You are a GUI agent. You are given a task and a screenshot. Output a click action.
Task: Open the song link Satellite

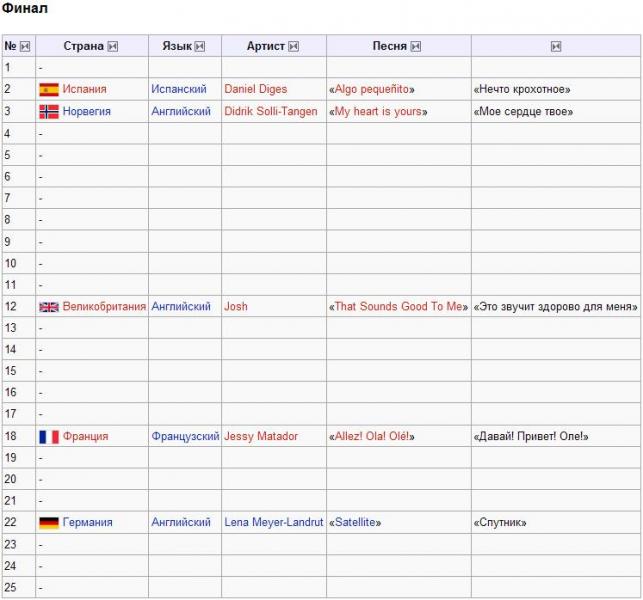pos(355,522)
